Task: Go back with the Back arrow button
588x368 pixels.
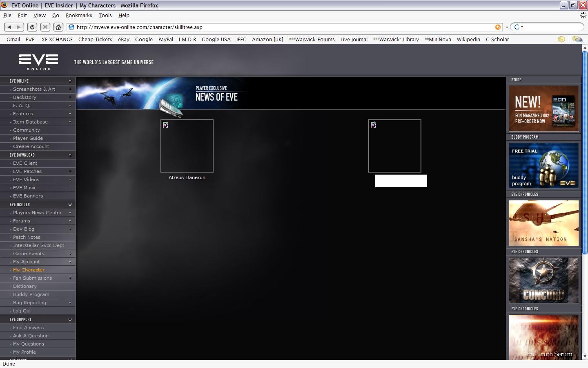Action: point(9,27)
